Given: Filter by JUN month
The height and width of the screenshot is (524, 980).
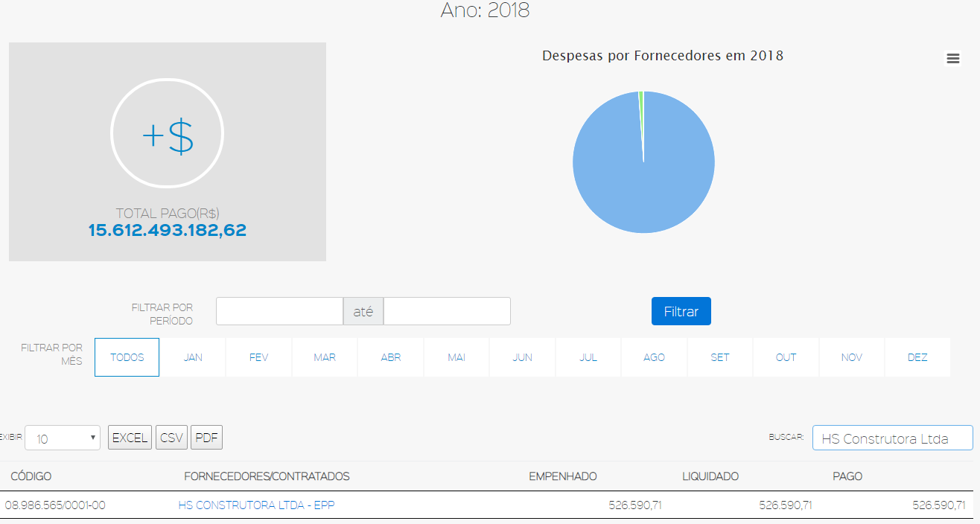Looking at the screenshot, I should click(x=523, y=357).
